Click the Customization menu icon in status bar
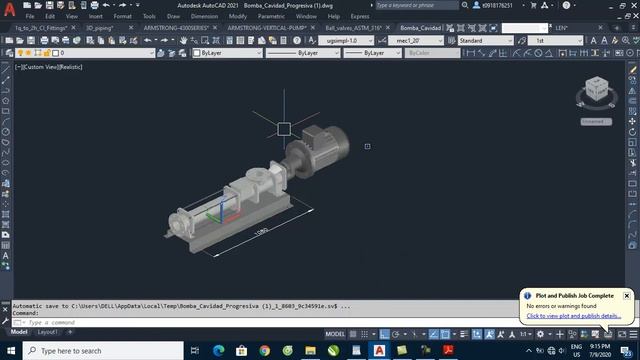 click(633, 334)
